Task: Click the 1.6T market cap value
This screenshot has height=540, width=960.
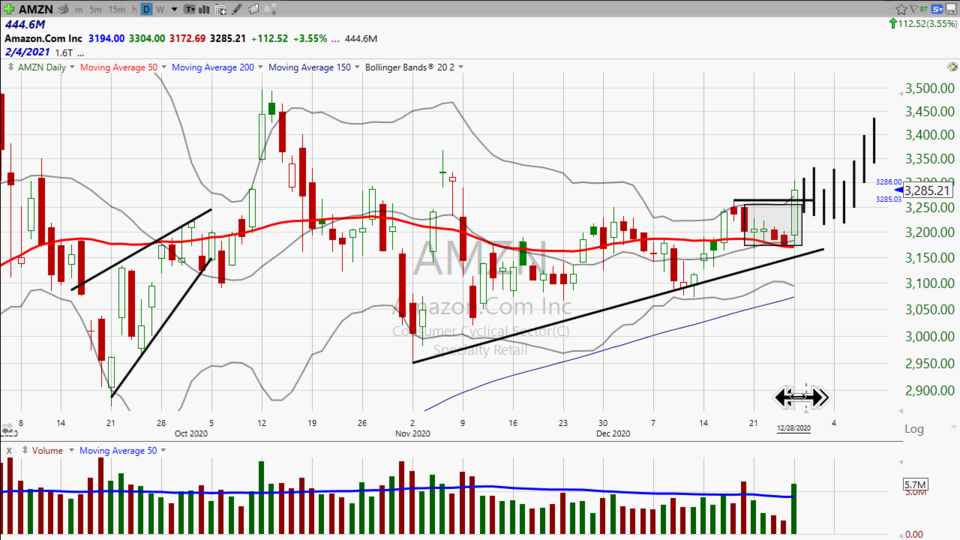Action: tap(64, 53)
